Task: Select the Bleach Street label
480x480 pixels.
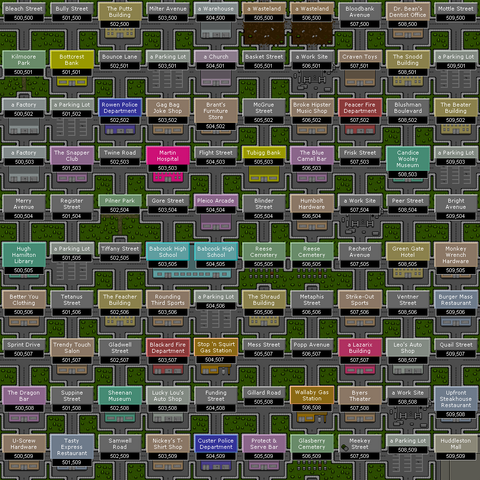Action: pyautogui.click(x=24, y=9)
